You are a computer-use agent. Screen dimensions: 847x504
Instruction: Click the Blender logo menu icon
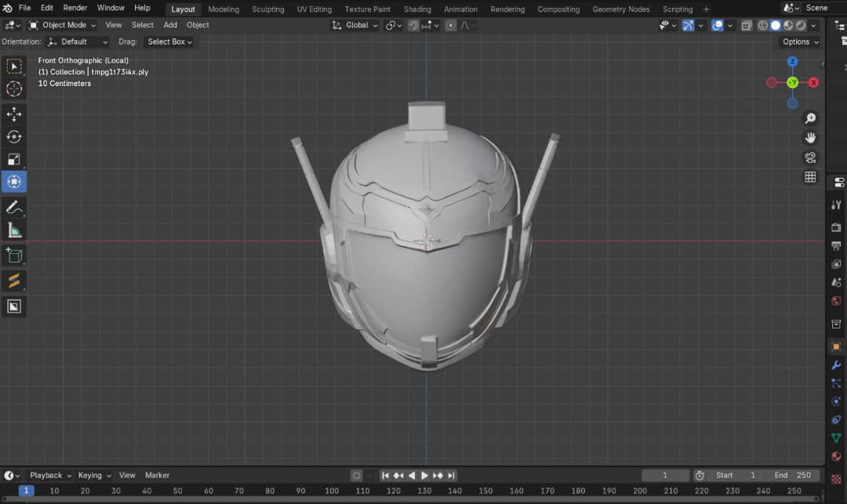pyautogui.click(x=7, y=8)
